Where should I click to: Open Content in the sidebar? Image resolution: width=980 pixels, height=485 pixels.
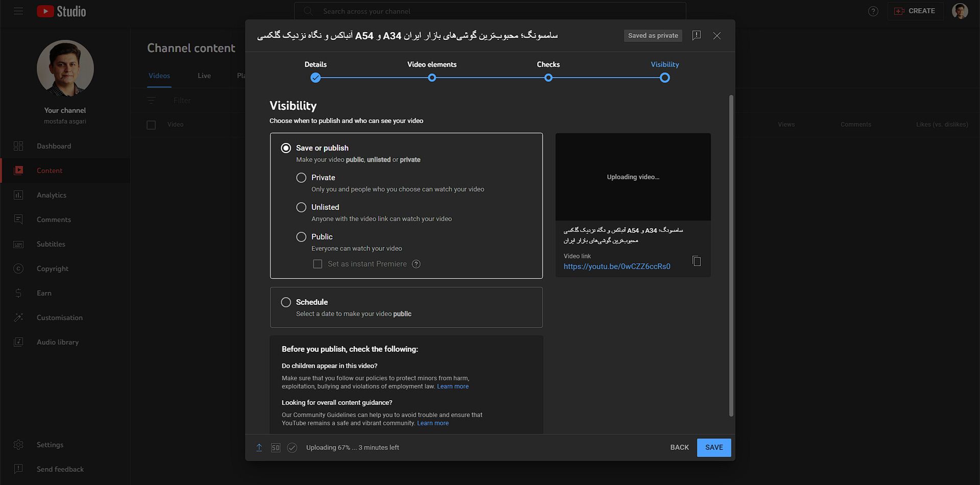tap(65, 171)
